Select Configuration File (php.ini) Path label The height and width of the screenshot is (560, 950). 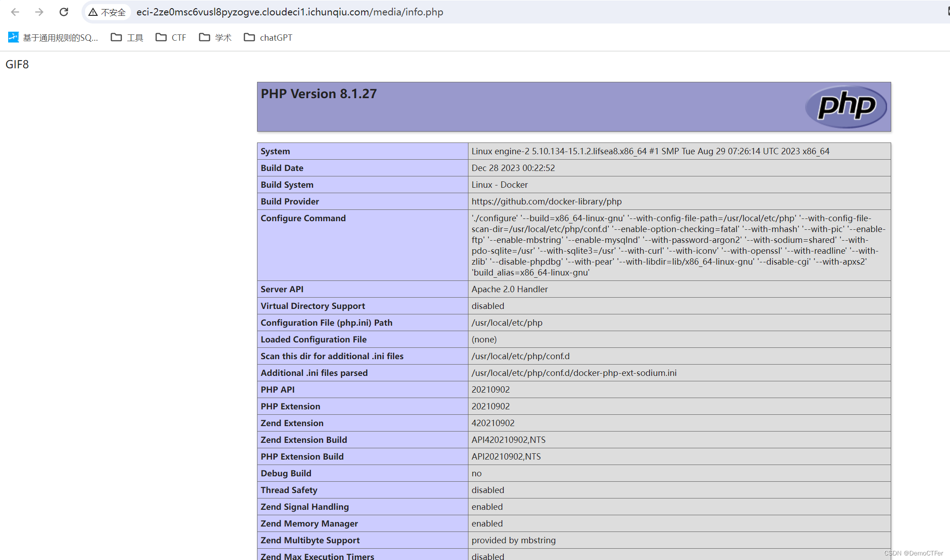326,323
